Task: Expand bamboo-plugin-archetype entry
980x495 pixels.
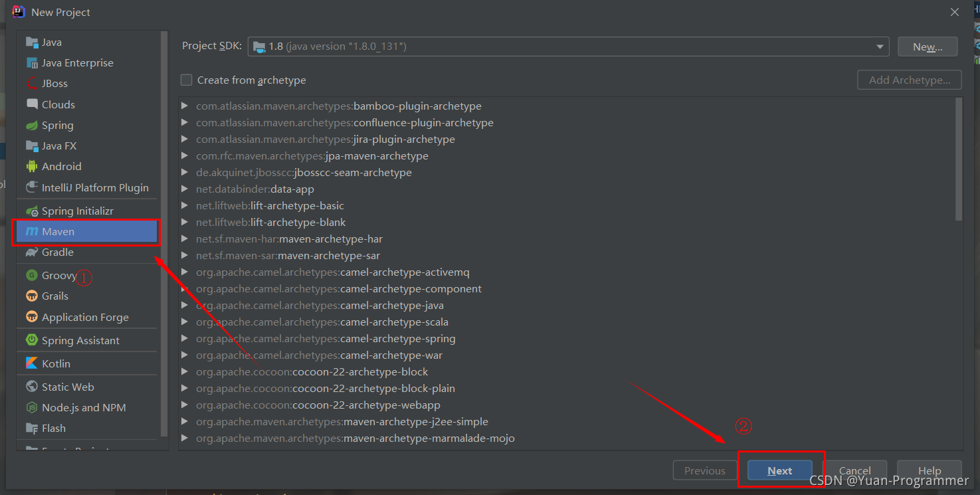Action: pyautogui.click(x=185, y=106)
